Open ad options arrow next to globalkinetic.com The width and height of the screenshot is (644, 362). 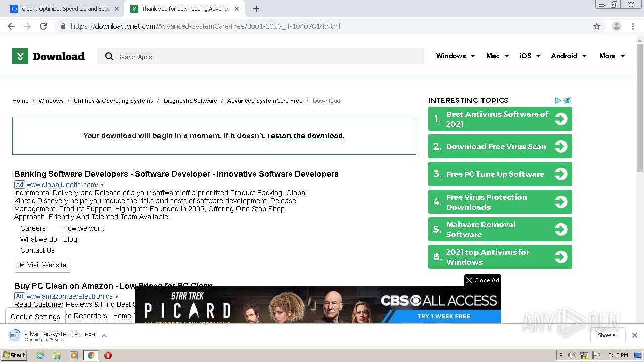102,185
